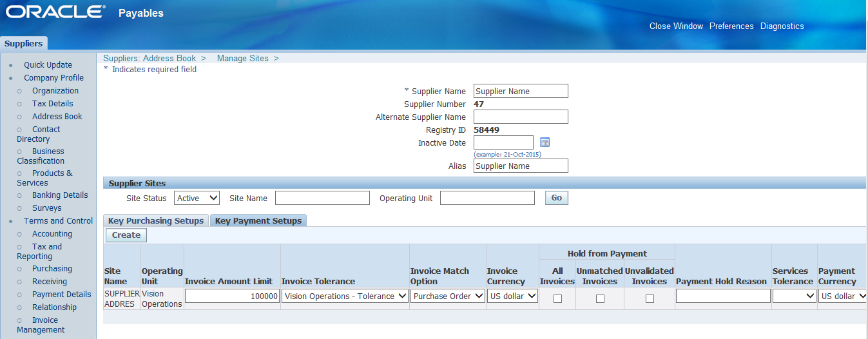Viewport: 868px width, 339px height.
Task: Go to Tax Details in sidebar
Action: pyautogui.click(x=53, y=104)
